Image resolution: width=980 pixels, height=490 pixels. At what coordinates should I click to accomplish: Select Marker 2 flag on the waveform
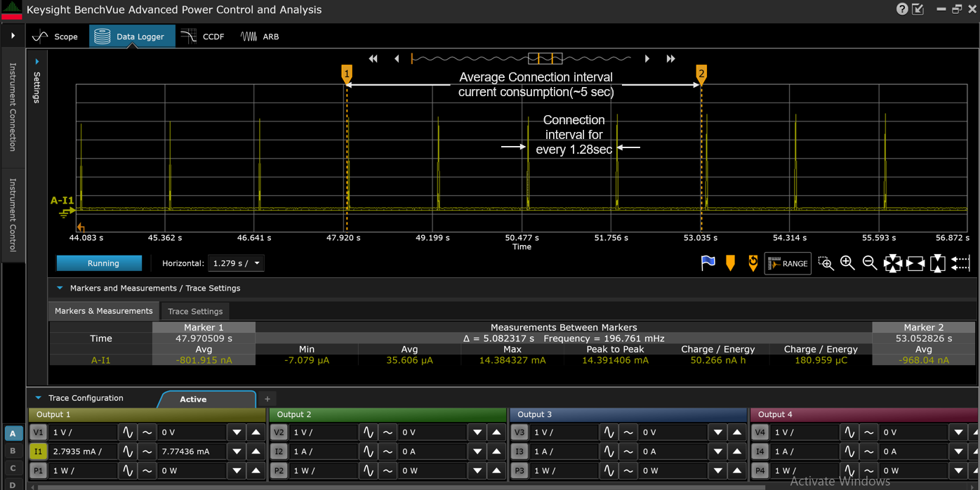701,72
